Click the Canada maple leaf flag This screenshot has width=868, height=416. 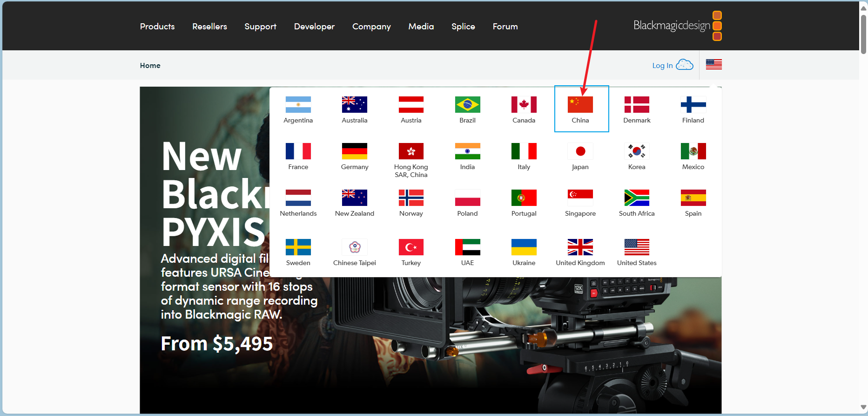pyautogui.click(x=524, y=104)
